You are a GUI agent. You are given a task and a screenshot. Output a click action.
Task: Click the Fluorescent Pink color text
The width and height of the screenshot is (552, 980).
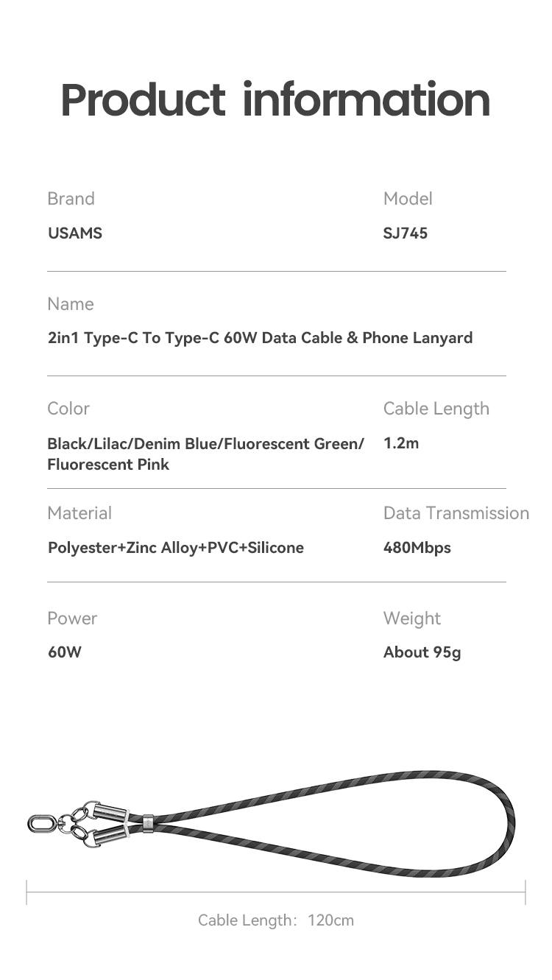(108, 465)
